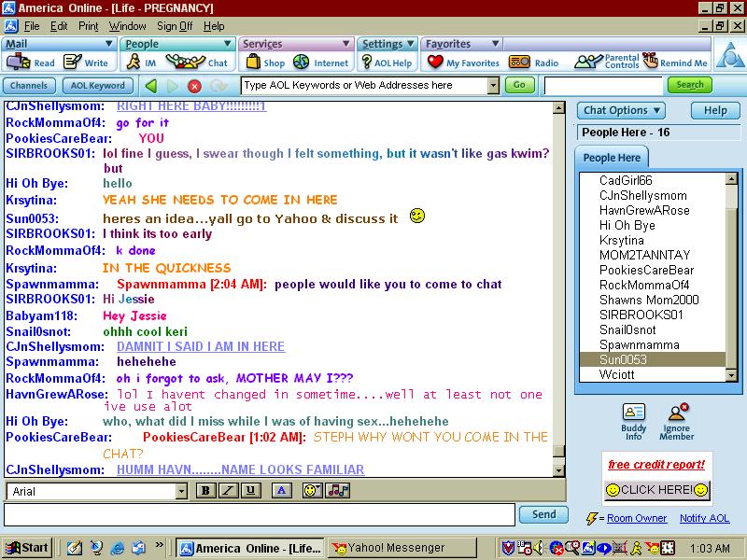The image size is (747, 560).
Task: Open Internet Explorer quick launch icon
Action: [118, 548]
